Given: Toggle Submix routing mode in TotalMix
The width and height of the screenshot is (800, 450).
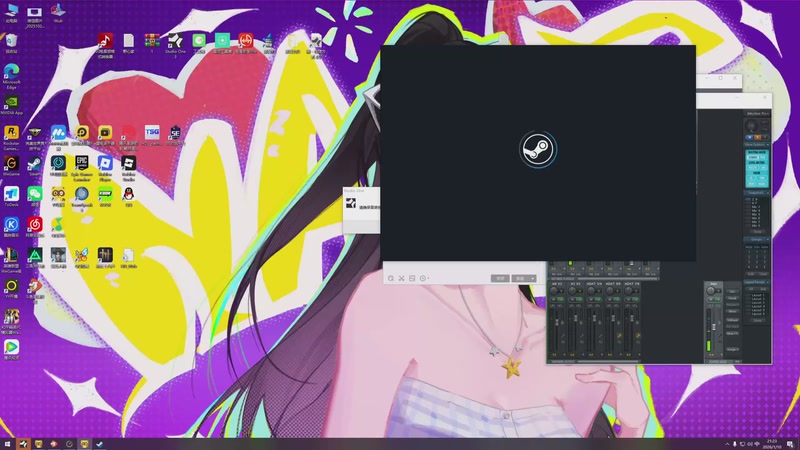Looking at the screenshot, I should 753,157.
